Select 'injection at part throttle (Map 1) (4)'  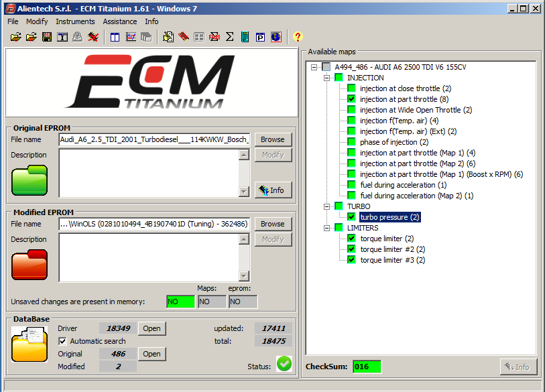[x=418, y=153]
